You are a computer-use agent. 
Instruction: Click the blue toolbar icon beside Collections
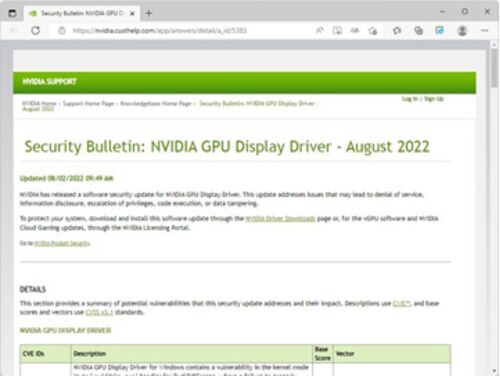[x=440, y=31]
